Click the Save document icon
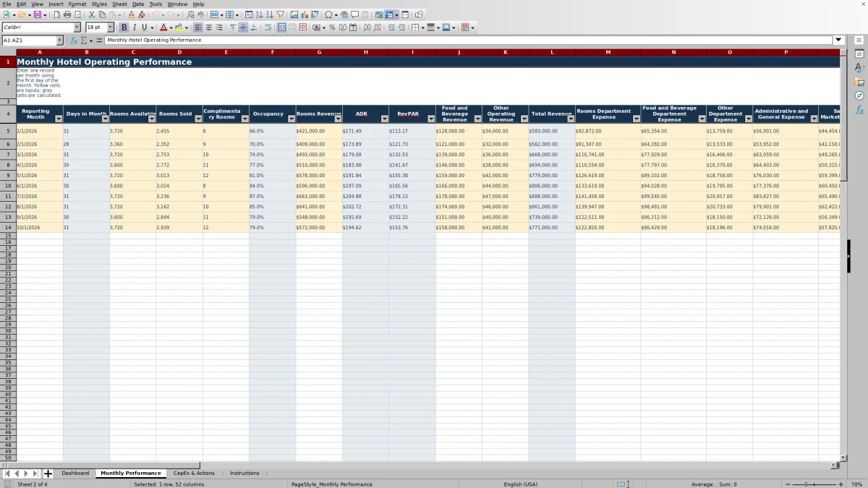Image resolution: width=868 pixels, height=488 pixels. (x=36, y=14)
